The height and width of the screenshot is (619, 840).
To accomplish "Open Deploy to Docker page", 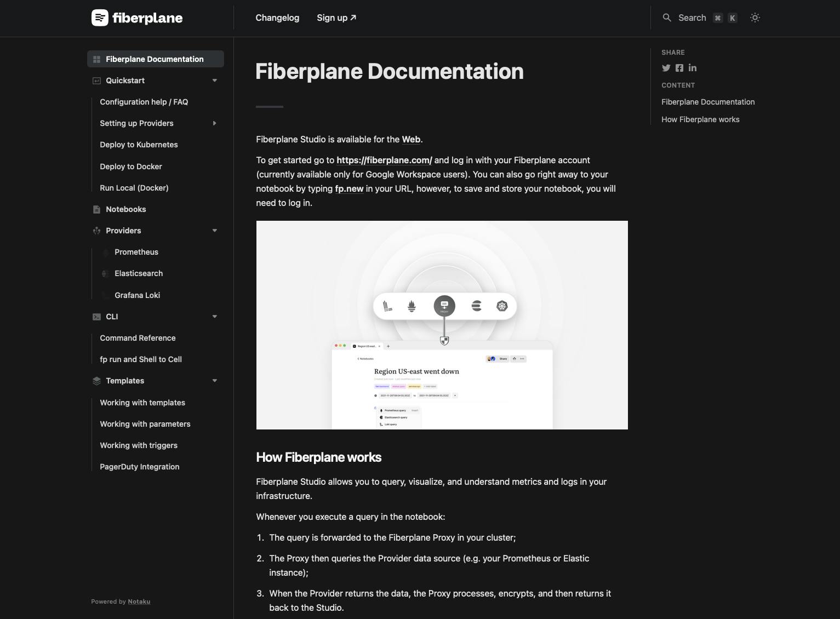I will tap(131, 167).
